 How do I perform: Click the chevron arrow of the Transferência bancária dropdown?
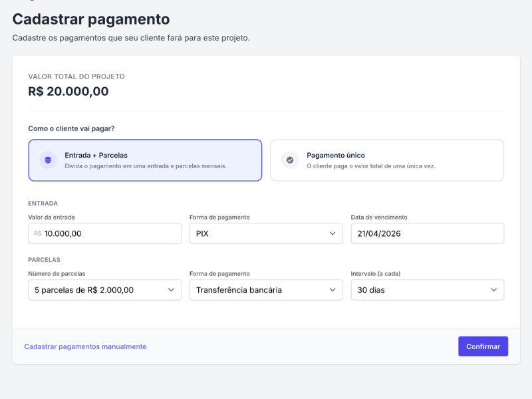pyautogui.click(x=332, y=290)
